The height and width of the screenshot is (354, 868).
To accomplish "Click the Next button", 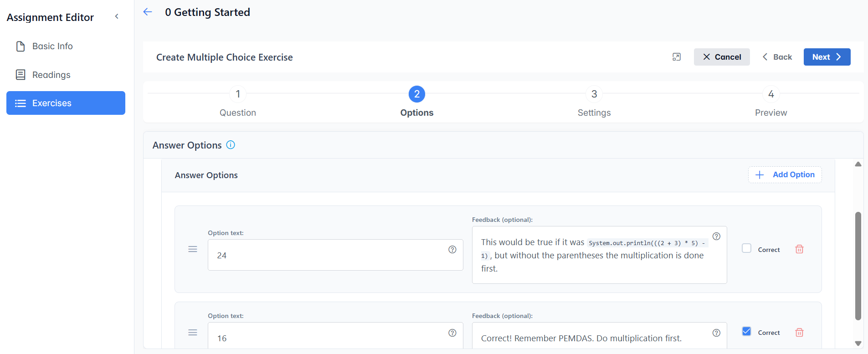I will coord(827,57).
